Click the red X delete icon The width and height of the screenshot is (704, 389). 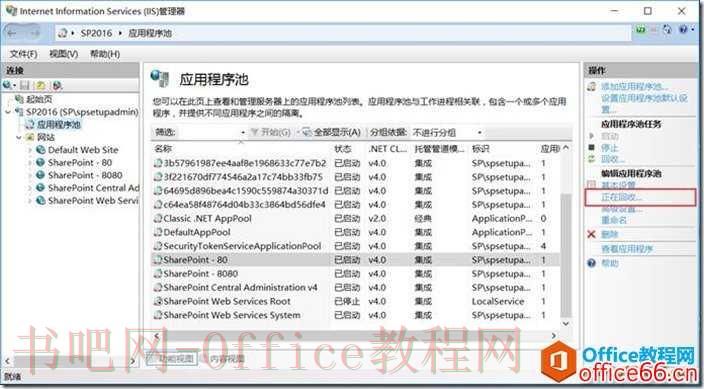pyautogui.click(x=592, y=234)
